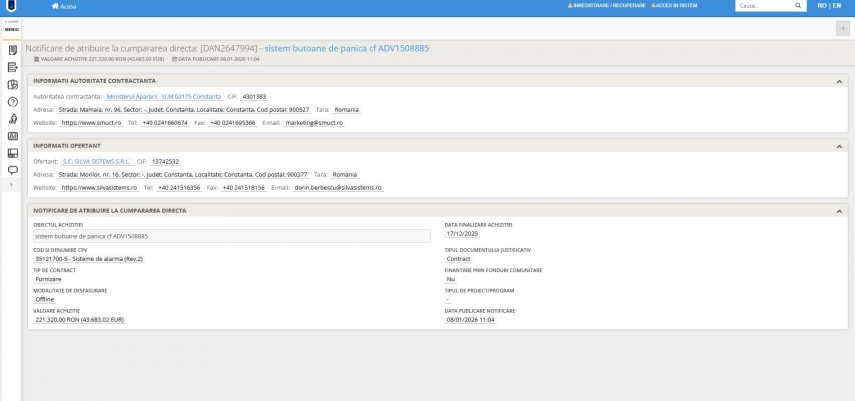Image resolution: width=855 pixels, height=401 pixels.
Task: Click the site logo in top-left corner
Action: tap(11, 6)
